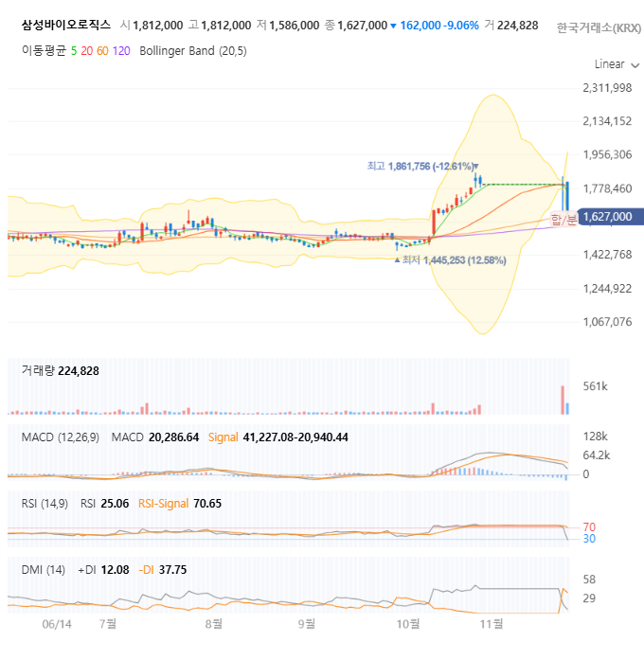Click the current price tag 1,627,000

(x=611, y=217)
